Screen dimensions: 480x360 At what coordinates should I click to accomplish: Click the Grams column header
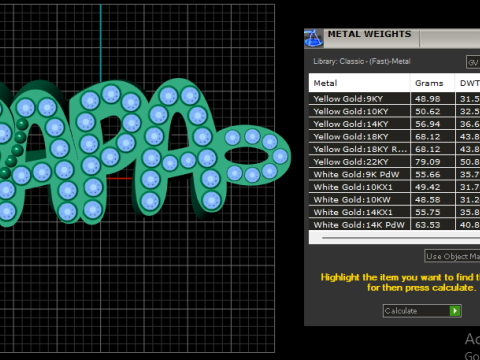pyautogui.click(x=432, y=83)
